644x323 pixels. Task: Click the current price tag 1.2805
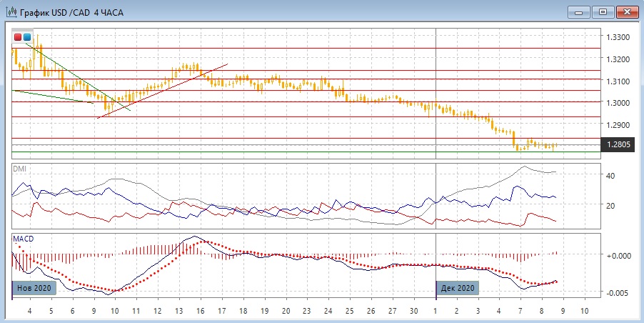(x=617, y=145)
